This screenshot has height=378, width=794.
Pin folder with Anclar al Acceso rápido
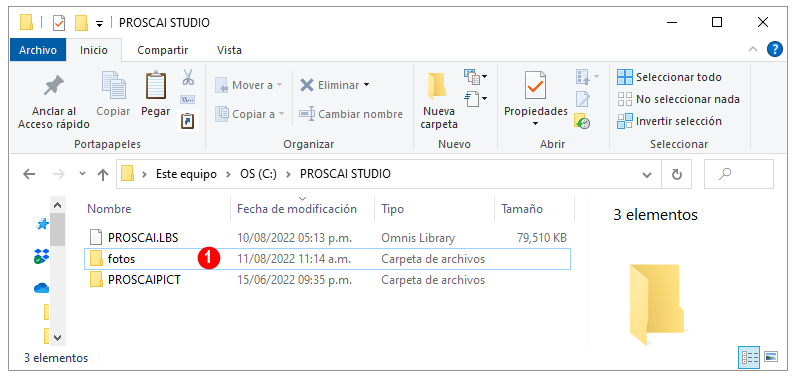[x=54, y=102]
